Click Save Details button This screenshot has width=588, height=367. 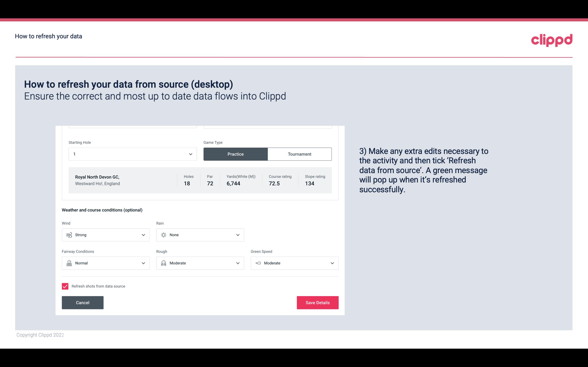coord(317,303)
